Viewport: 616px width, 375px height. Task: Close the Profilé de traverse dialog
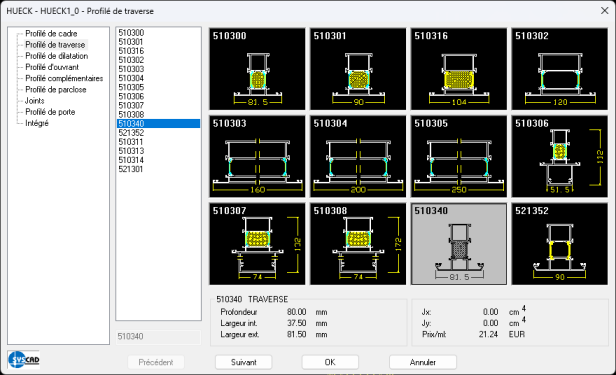(x=605, y=11)
